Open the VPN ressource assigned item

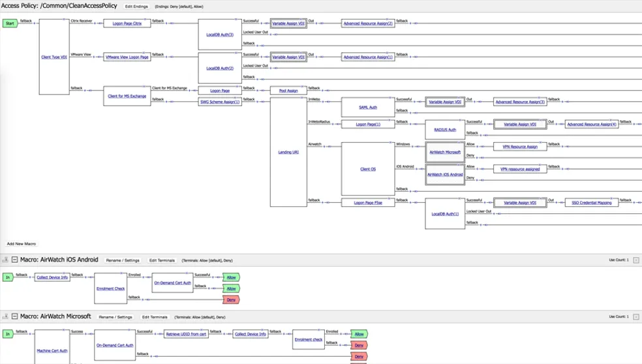pos(520,169)
